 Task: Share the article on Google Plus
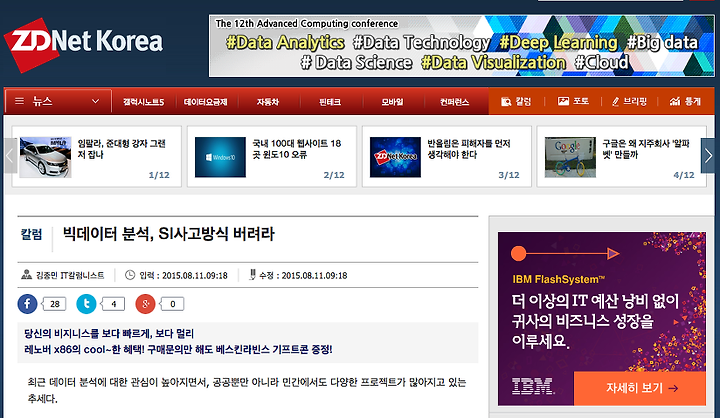[x=145, y=304]
